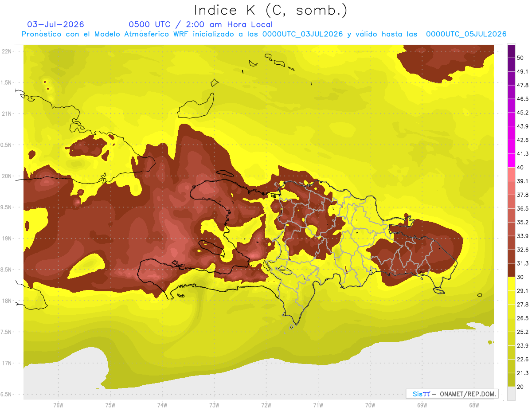Click the color bar value 36.5
532x411 pixels.
click(x=523, y=208)
